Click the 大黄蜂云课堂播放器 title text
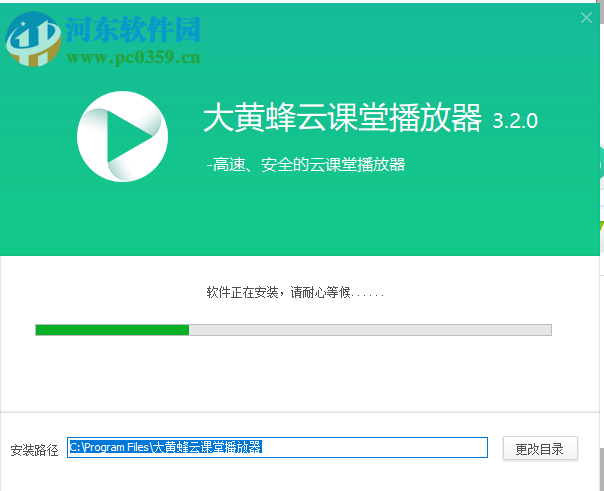 342,118
